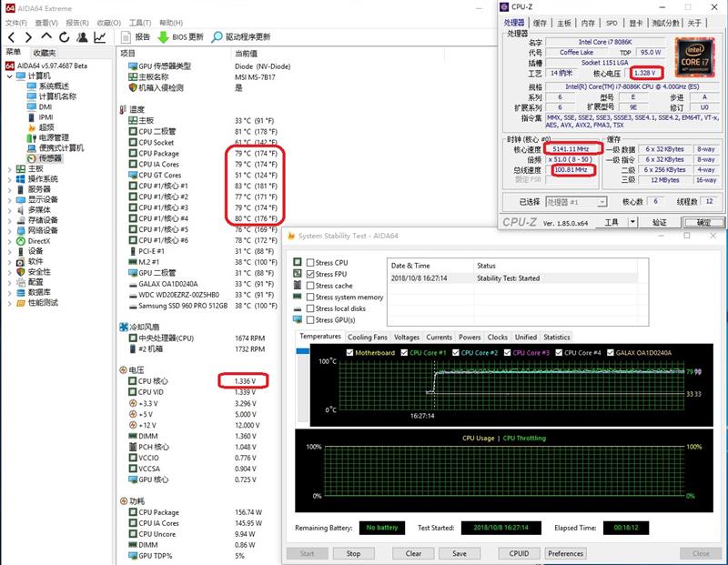The width and height of the screenshot is (728, 565).
Task: Open the 查看(V) menu in AIDA64
Action: [46, 23]
